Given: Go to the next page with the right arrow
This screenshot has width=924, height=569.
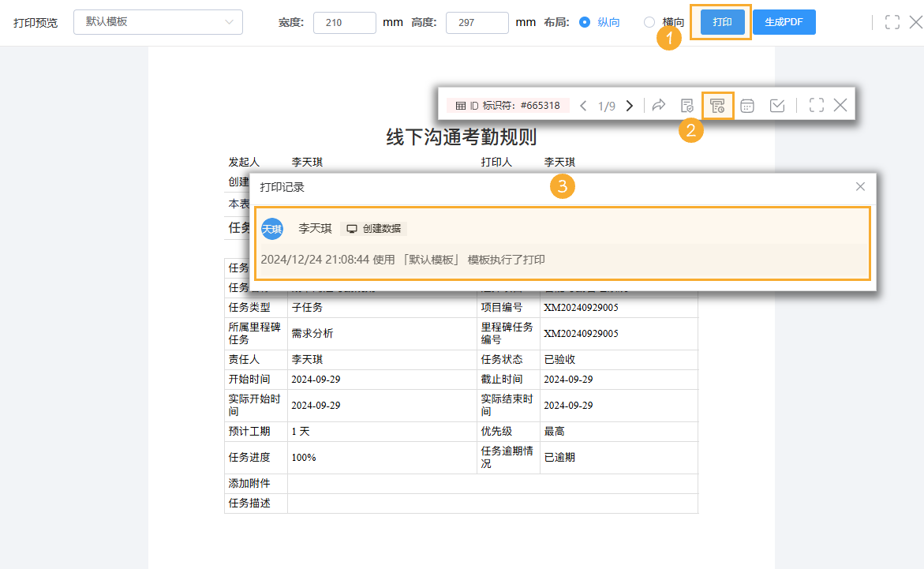Looking at the screenshot, I should (x=629, y=104).
